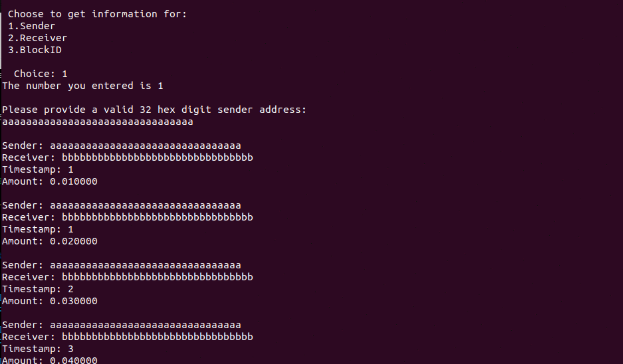Viewport: 623px width, 364px height.
Task: Click the 'Choose to get information for:' line
Action: click(97, 15)
